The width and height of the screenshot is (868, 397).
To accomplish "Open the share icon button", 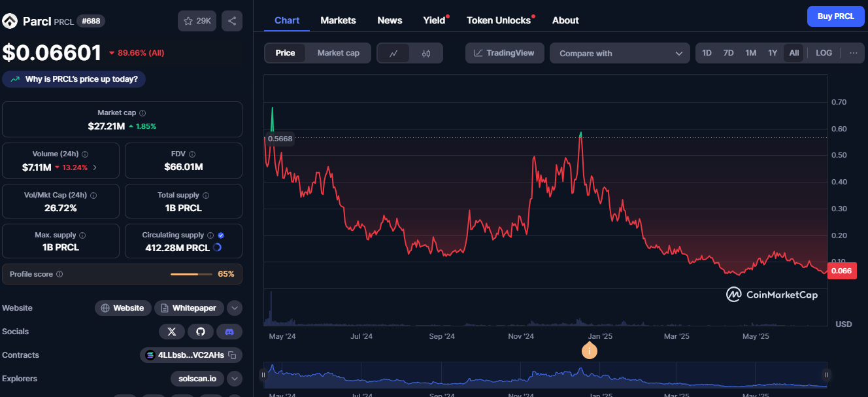I will point(232,21).
